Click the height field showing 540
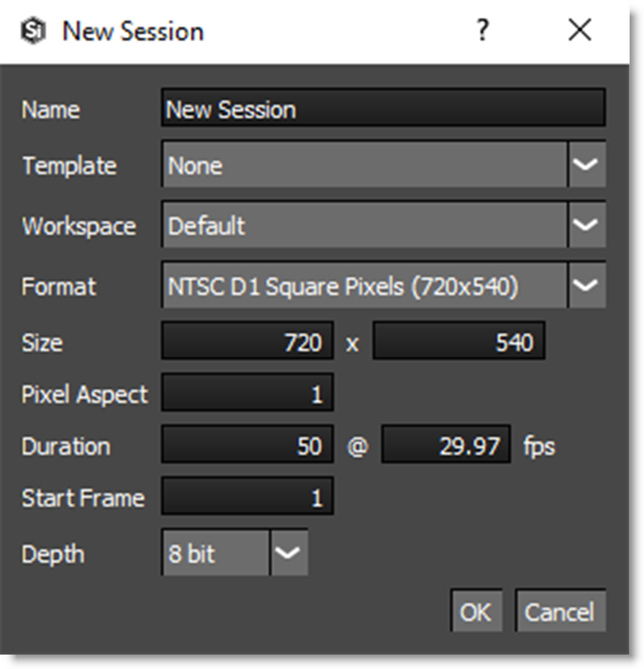The width and height of the screenshot is (644, 669). [458, 342]
